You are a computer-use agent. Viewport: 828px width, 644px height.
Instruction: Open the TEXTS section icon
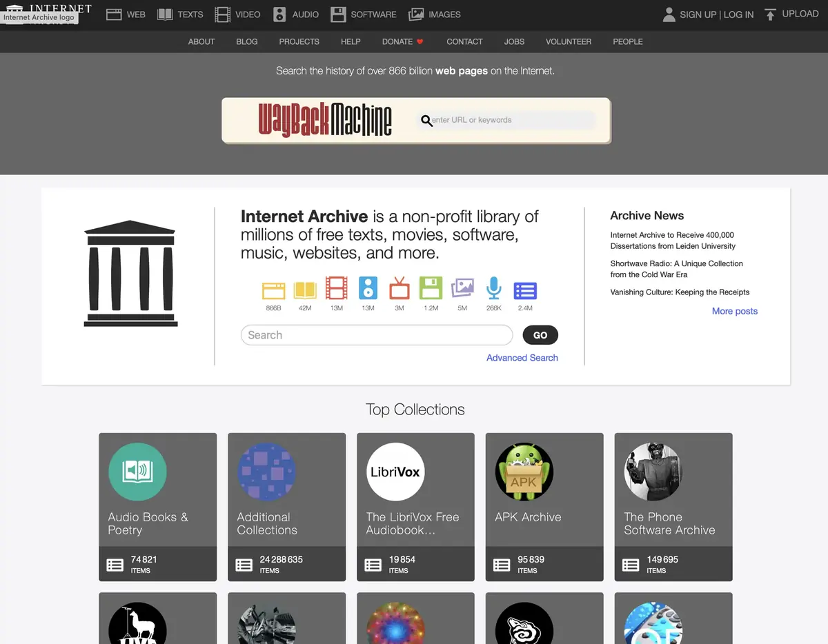(166, 14)
